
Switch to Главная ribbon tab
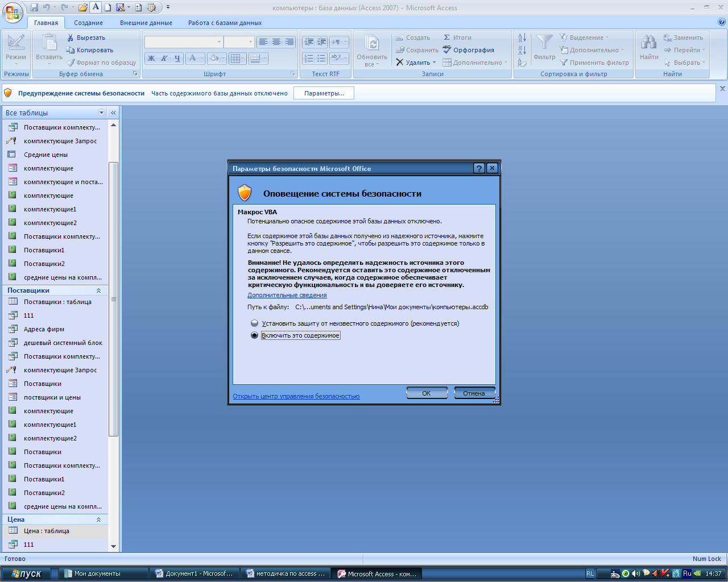point(46,23)
